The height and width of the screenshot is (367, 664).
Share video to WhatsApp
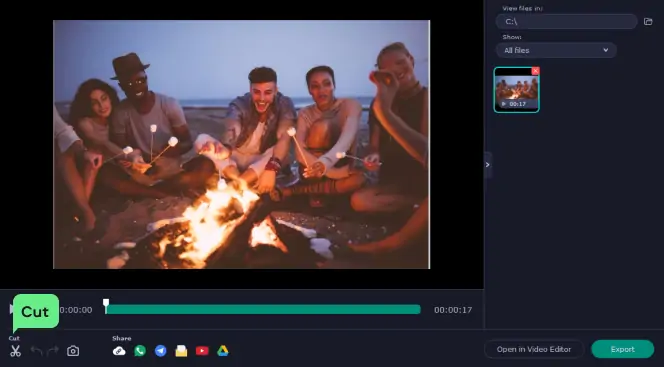click(x=140, y=351)
